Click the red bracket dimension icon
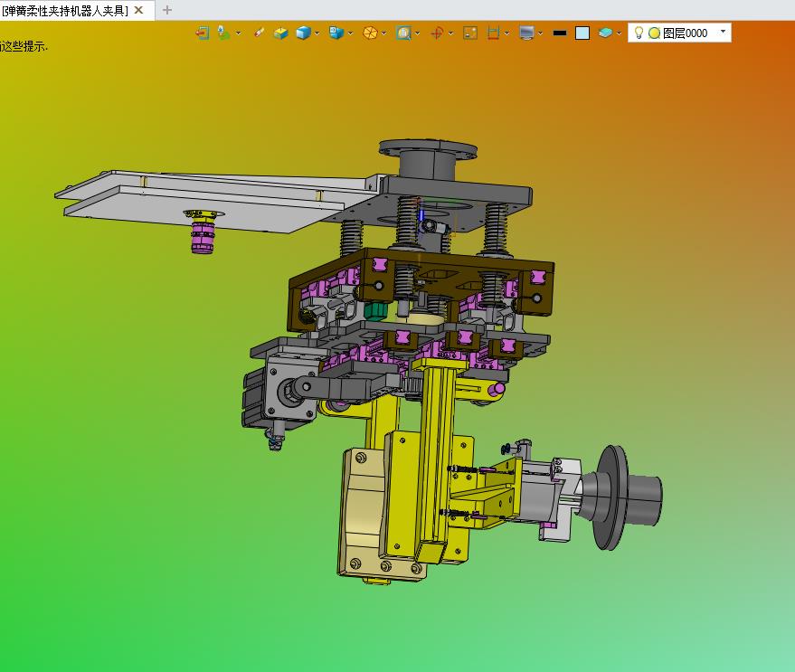The height and width of the screenshot is (672, 795). [493, 33]
